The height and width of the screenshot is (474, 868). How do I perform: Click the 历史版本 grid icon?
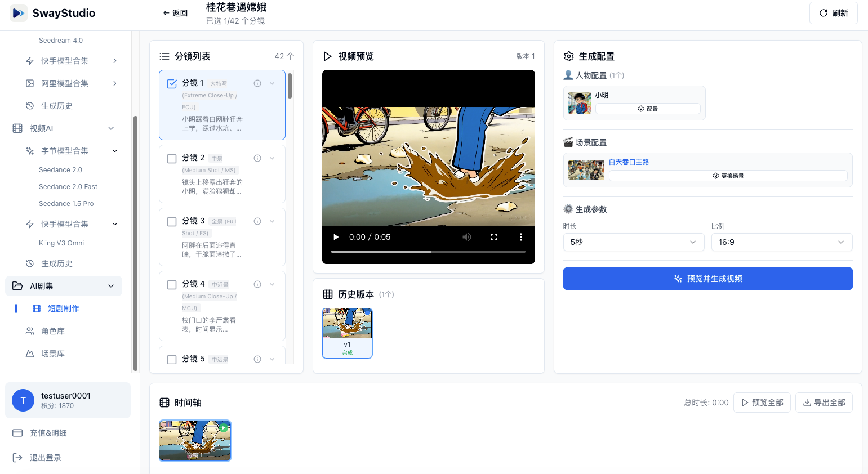[x=328, y=294]
